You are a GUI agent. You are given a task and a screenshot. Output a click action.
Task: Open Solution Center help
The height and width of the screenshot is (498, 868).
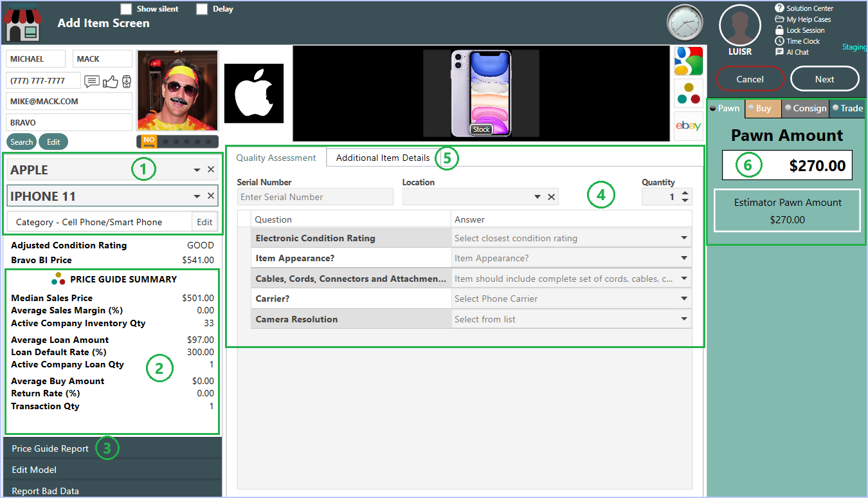pos(804,8)
